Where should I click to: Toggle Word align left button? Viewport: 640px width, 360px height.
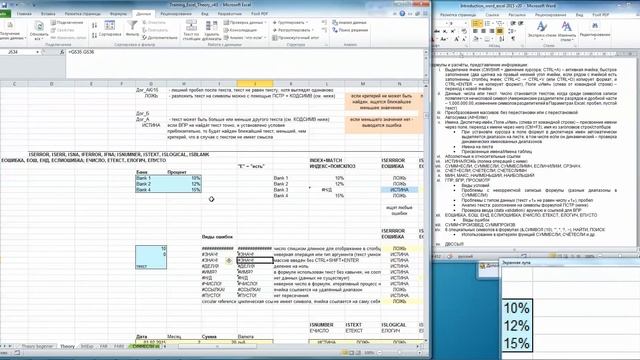(476, 31)
